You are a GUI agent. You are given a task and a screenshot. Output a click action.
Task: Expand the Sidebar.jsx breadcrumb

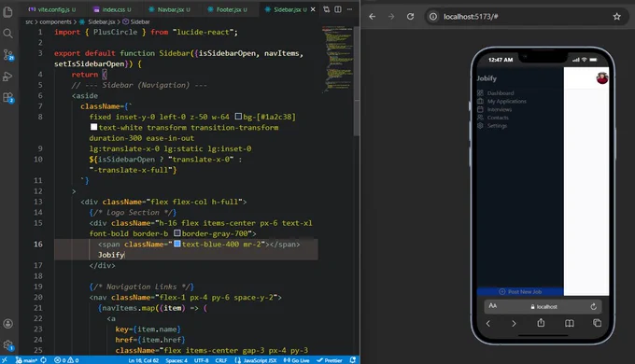click(98, 21)
